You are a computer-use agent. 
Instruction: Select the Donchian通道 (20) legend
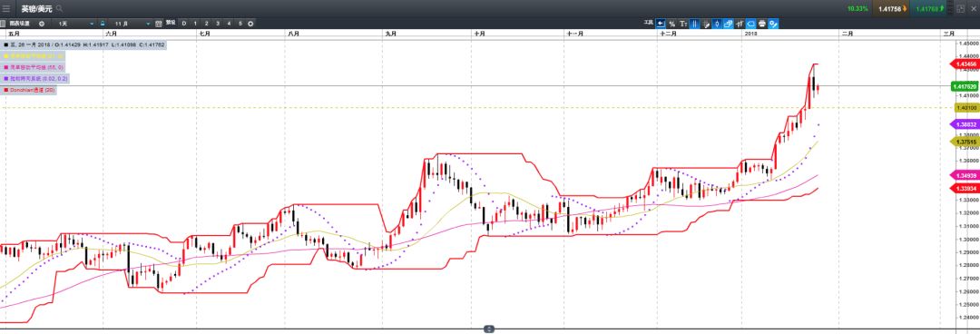click(29, 90)
